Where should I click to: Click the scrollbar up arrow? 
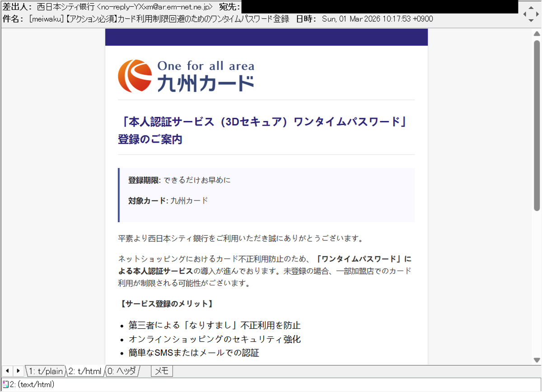(x=537, y=33)
